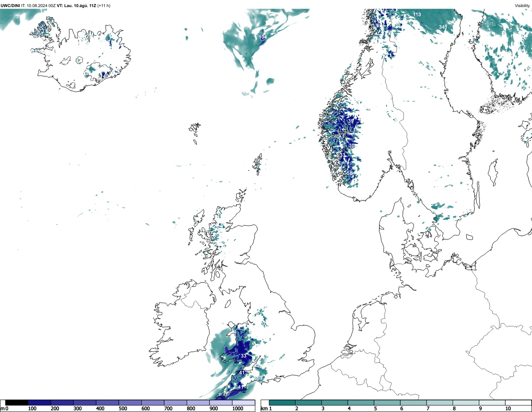The height and width of the screenshot is (412, 532).
Task: Select the 400–500 m legend swatch
Action: click(x=108, y=403)
